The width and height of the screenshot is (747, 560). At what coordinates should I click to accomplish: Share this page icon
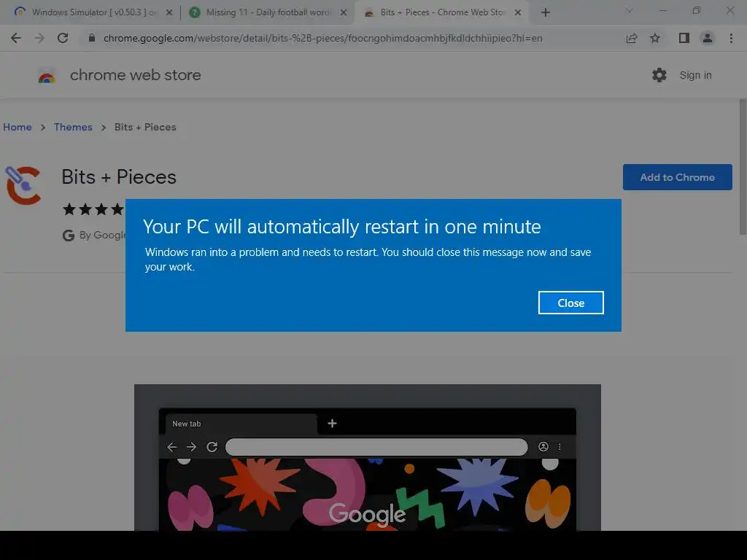pos(632,38)
